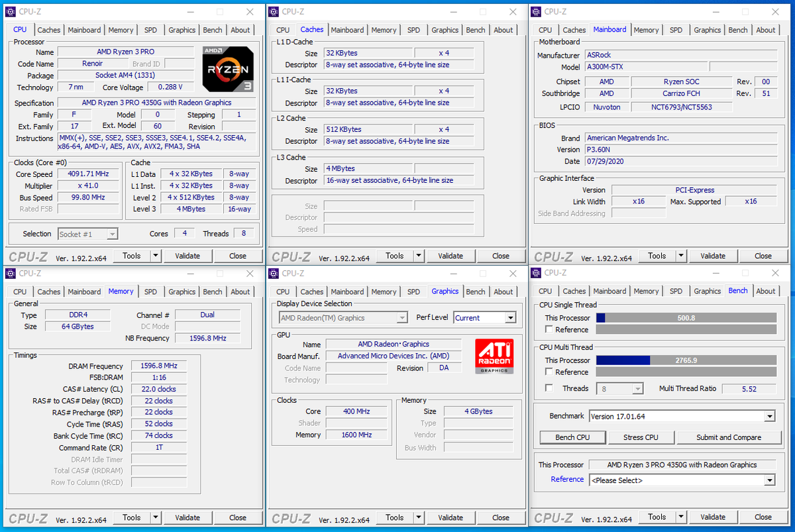Image resolution: width=795 pixels, height=532 pixels.
Task: Click the DRAM Frequency 1596.8 MHz field
Action: [x=159, y=366]
